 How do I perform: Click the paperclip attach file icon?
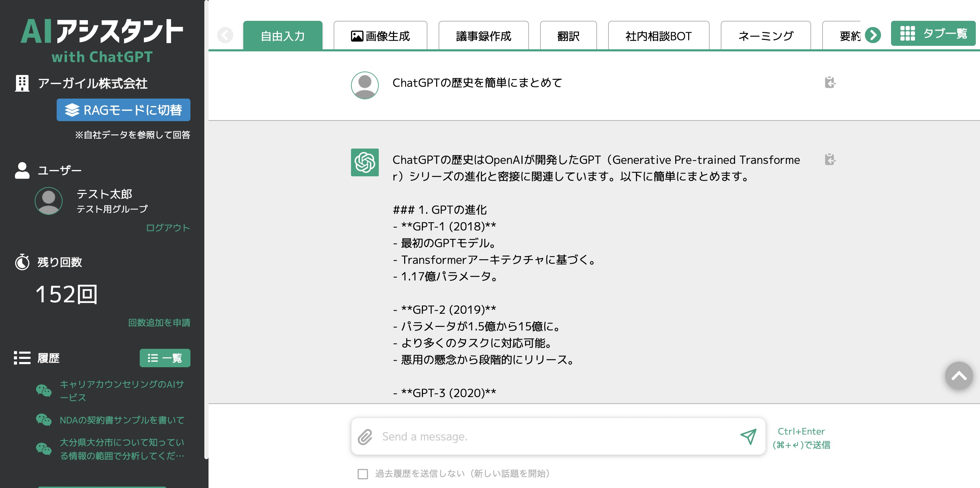[x=365, y=437]
